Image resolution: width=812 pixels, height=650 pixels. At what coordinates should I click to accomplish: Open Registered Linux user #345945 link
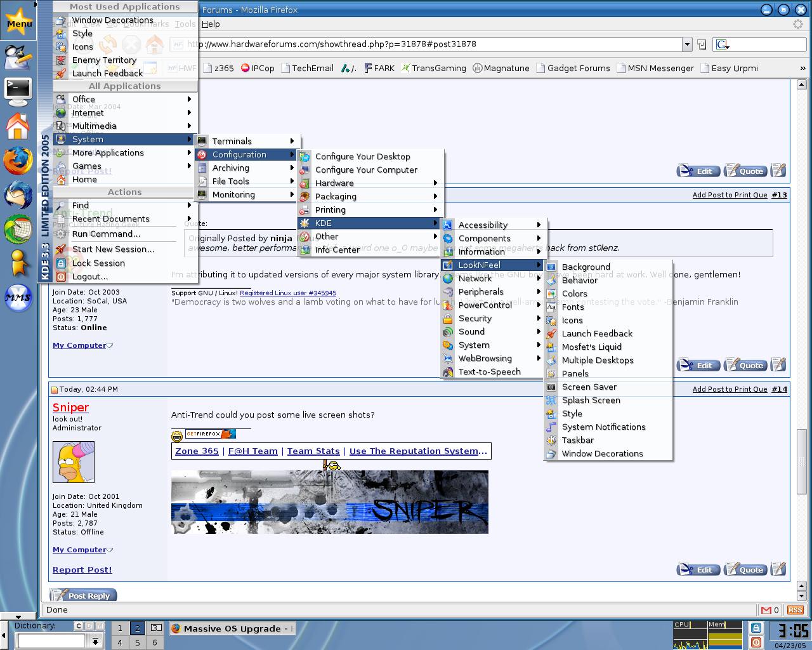tap(288, 293)
